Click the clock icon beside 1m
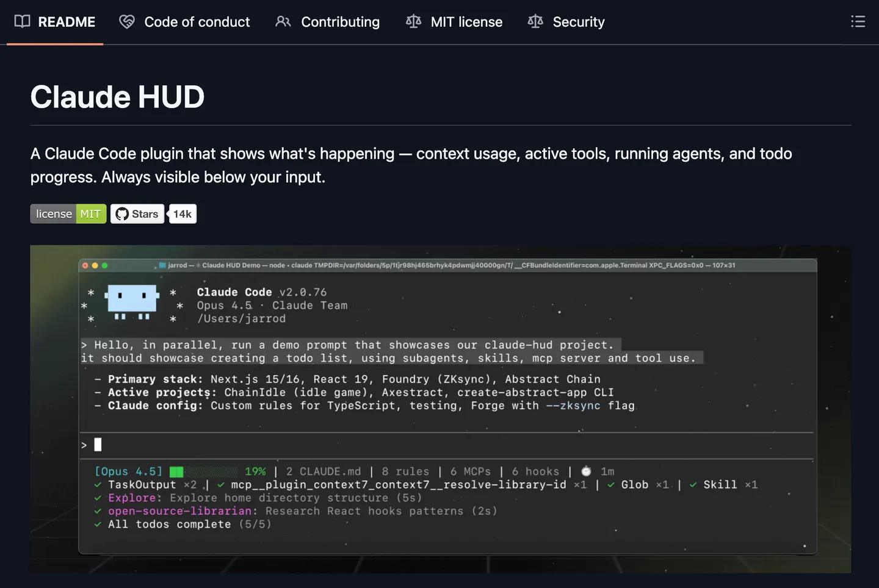 [x=586, y=471]
